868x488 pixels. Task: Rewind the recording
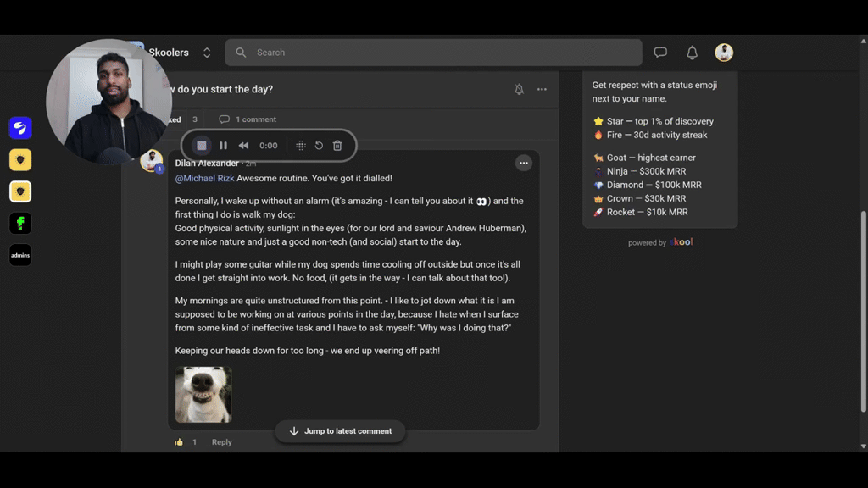243,146
